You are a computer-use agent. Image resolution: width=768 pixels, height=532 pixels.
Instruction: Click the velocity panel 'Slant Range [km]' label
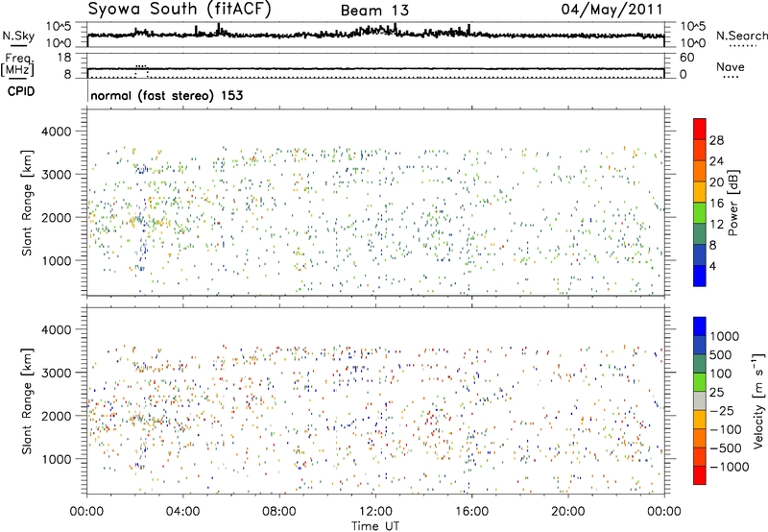pyautogui.click(x=27, y=401)
